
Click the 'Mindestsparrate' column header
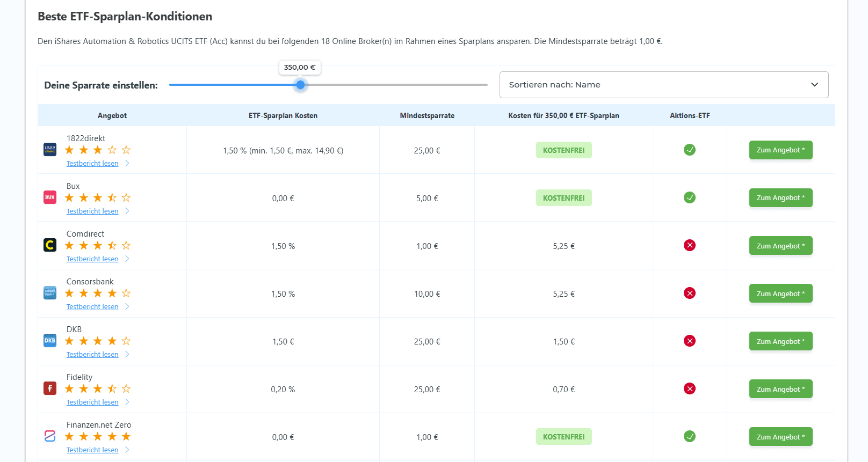(x=427, y=115)
